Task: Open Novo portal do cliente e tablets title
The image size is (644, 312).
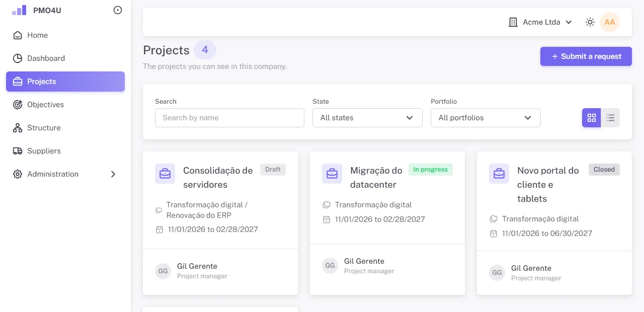Action: (548, 185)
